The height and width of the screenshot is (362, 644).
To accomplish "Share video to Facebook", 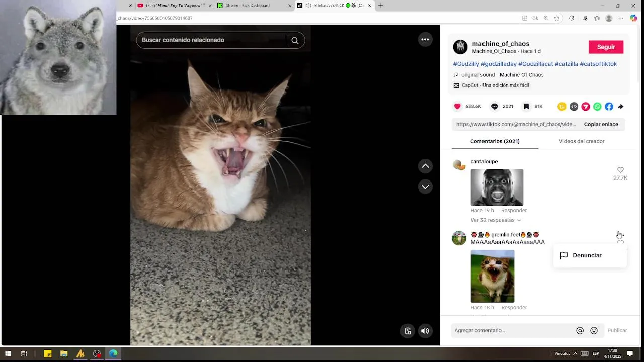I will tap(609, 106).
